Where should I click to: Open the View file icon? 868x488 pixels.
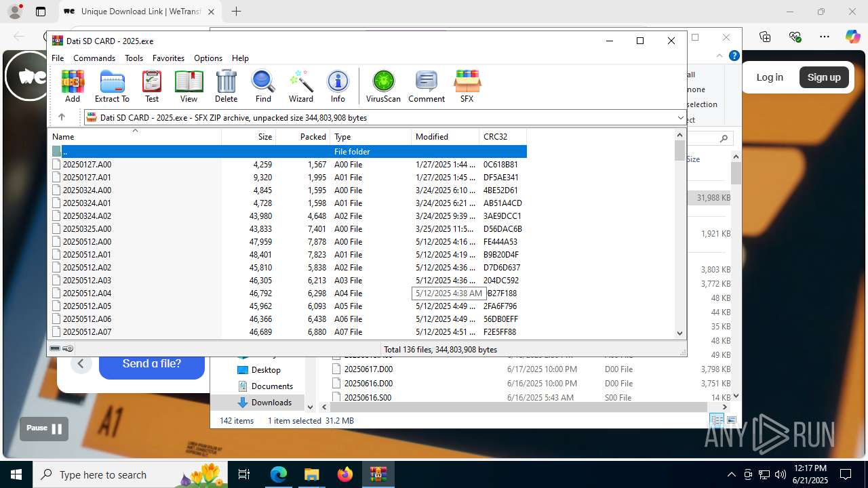189,86
